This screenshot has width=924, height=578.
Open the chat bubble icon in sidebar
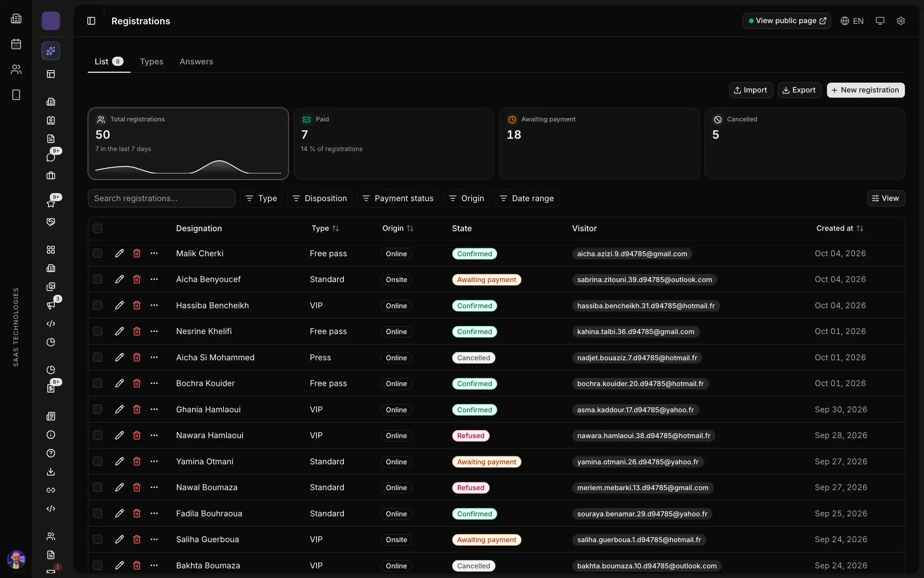51,157
